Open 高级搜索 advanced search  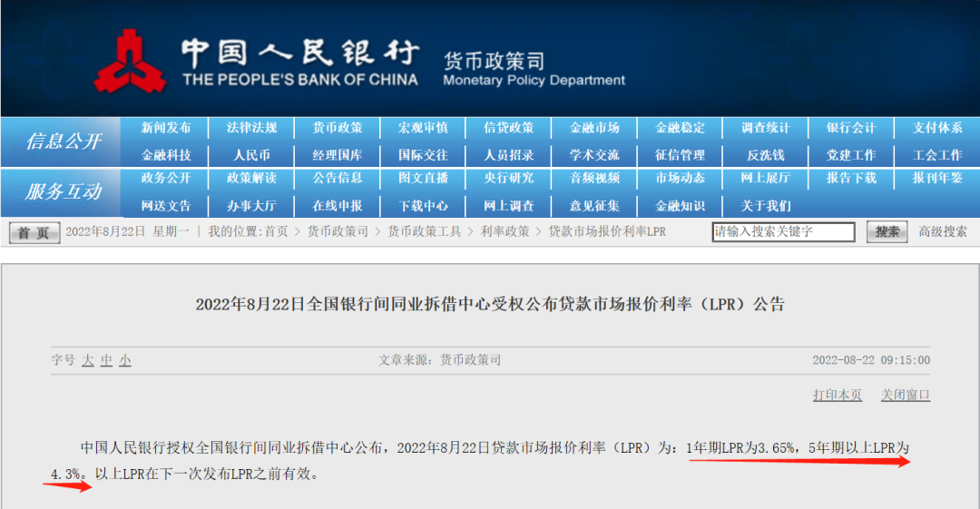[x=943, y=232]
